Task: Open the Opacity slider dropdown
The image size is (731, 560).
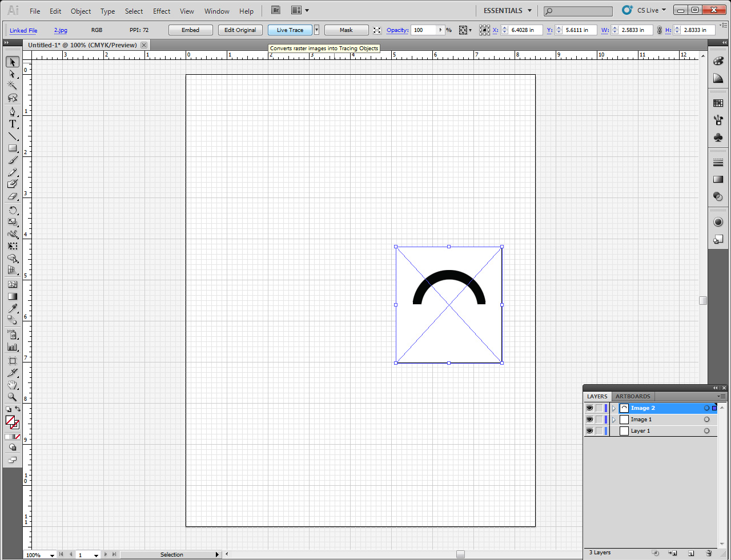Action: tap(440, 30)
